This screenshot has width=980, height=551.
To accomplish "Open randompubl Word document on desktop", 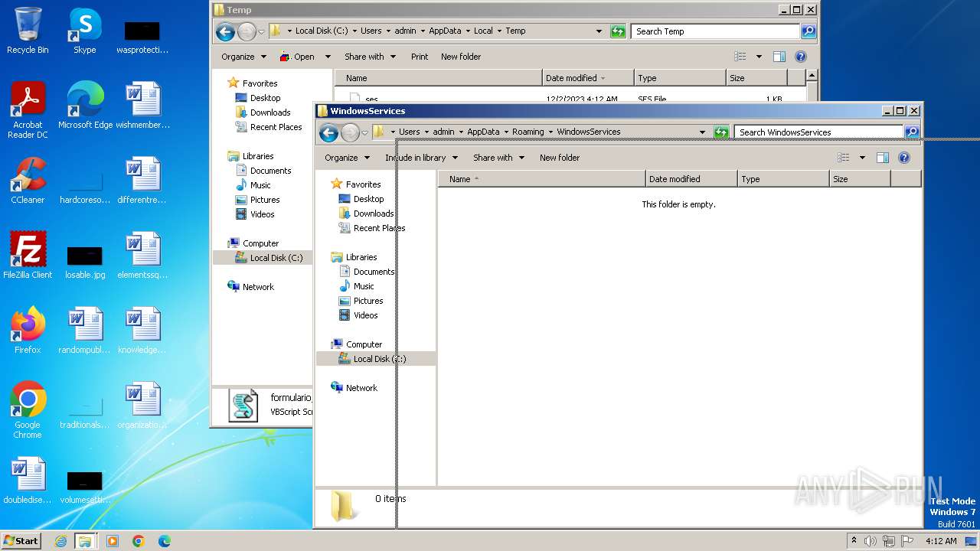I will 85,331.
